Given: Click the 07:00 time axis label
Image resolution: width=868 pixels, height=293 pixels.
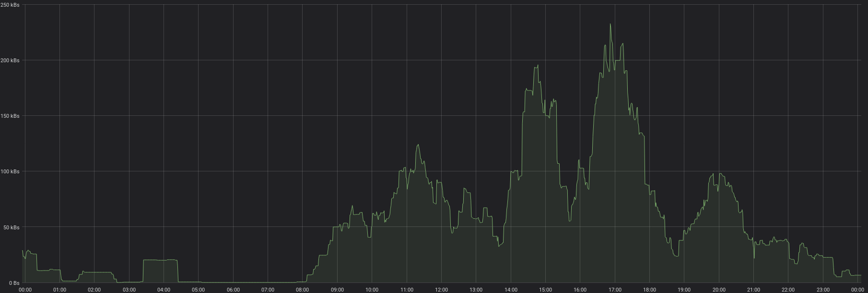Looking at the screenshot, I should click(x=268, y=290).
